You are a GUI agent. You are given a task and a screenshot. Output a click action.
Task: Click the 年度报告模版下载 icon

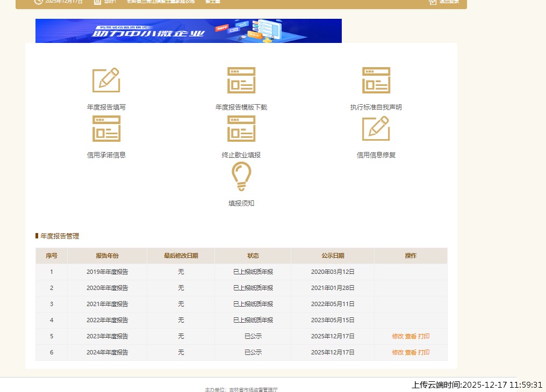coord(241,81)
